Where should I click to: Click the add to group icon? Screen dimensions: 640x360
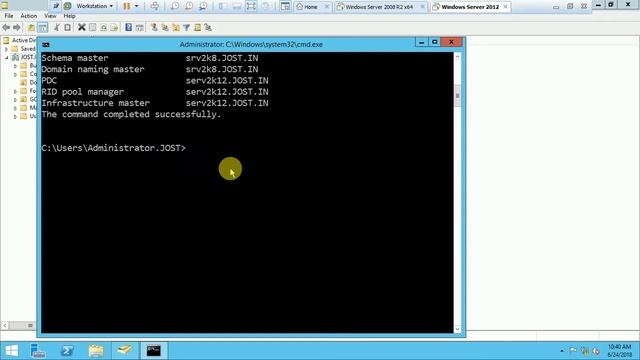tap(208, 27)
